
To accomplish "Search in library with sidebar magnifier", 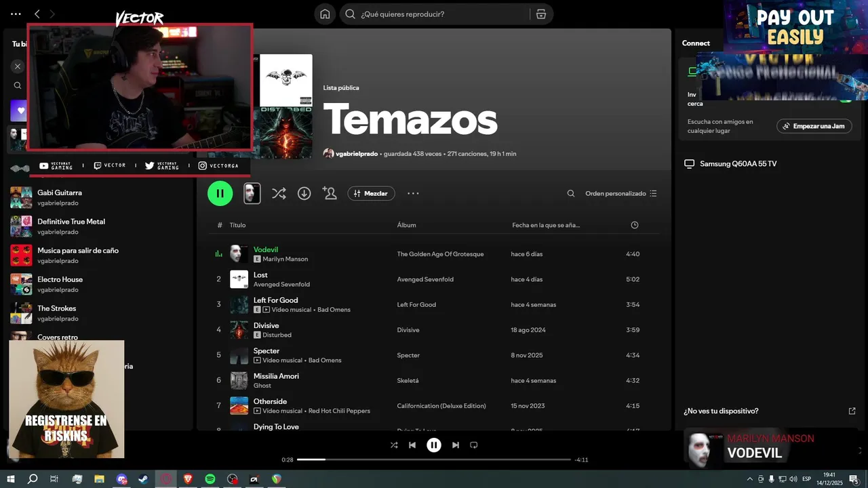I will [x=18, y=85].
